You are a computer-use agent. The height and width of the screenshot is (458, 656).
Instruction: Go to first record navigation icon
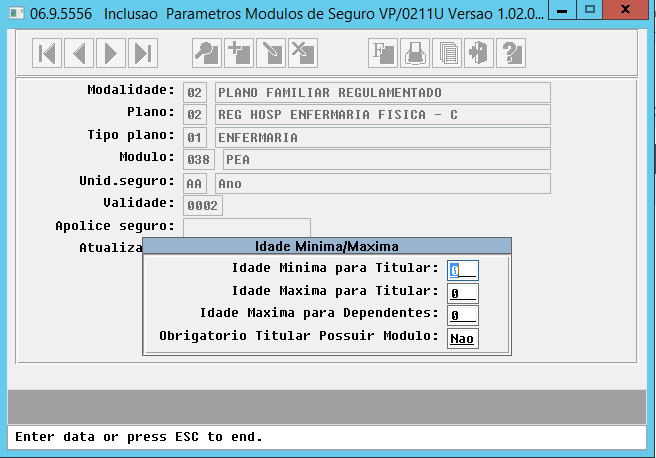click(47, 53)
